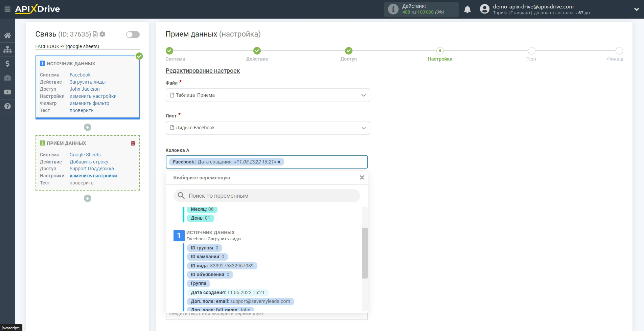Open the Facebook system link
Viewport: 644px width, 331px height.
pos(80,75)
